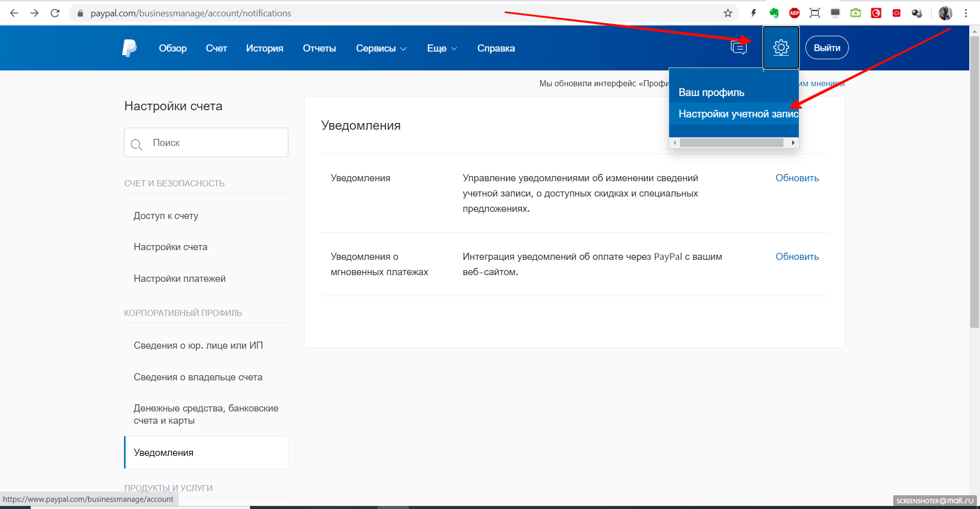Click the settings gear icon
The height and width of the screenshot is (509, 980).
(781, 48)
